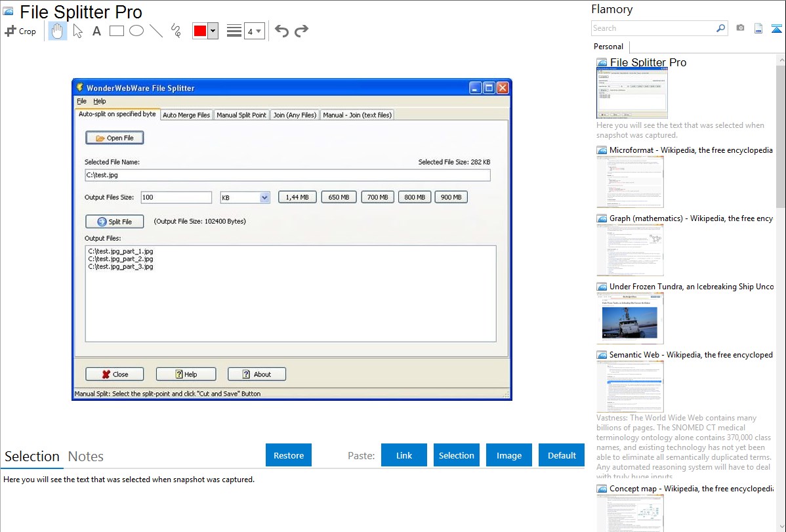Switch to the Join (Any Files) tab
The image size is (786, 532).
tap(295, 115)
